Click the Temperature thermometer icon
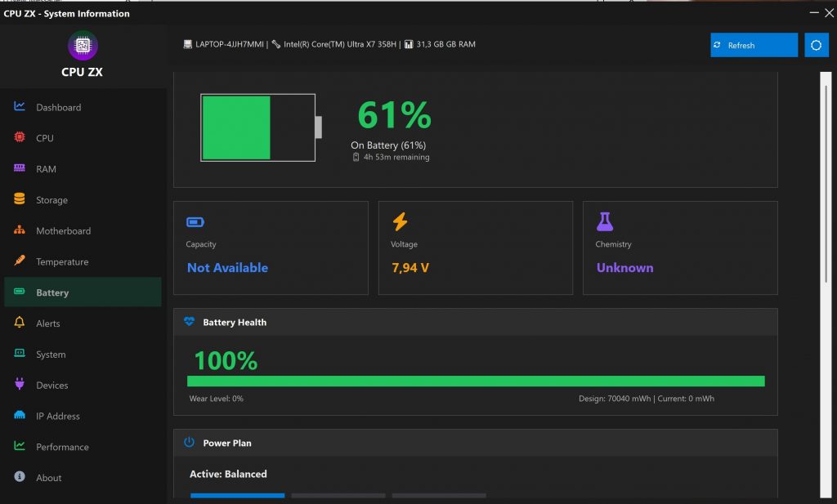This screenshot has height=504, width=837. coord(20,261)
